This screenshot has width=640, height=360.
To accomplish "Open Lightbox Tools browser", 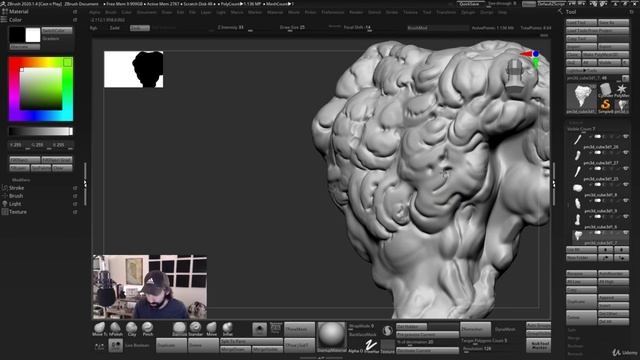I will [597, 70].
